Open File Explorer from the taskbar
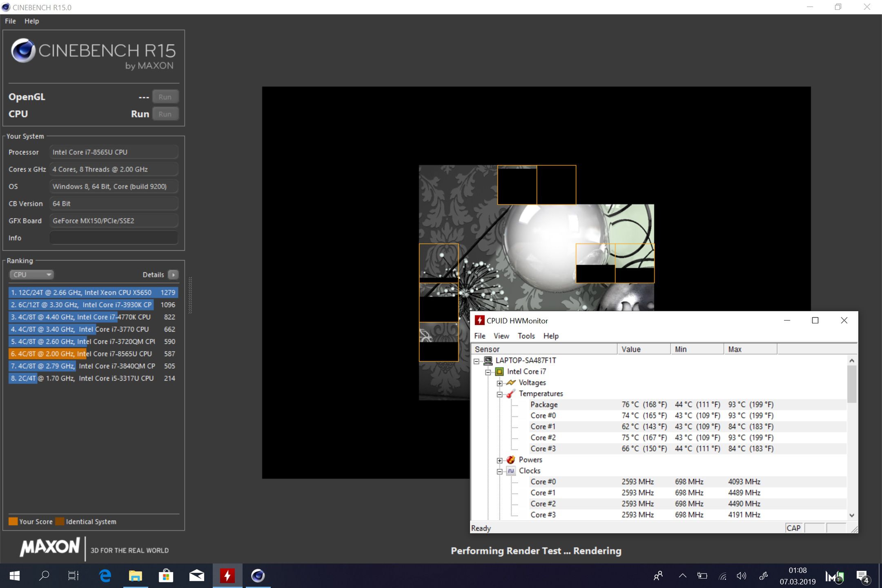882x588 pixels. coord(136,576)
